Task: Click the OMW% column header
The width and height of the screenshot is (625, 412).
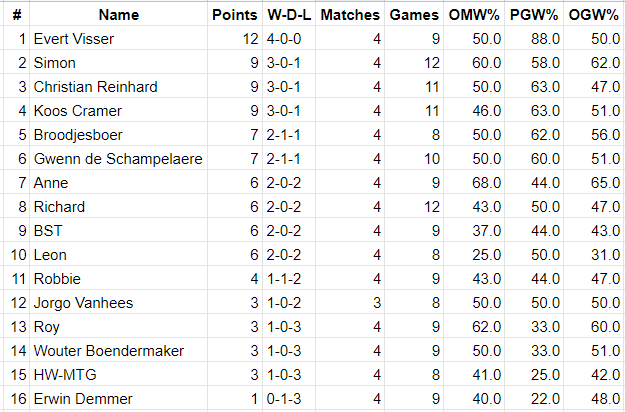Action: 474,15
